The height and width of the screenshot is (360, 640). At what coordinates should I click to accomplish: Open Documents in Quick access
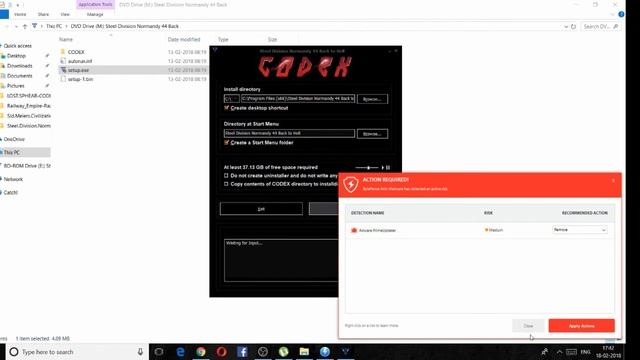click(x=19, y=76)
